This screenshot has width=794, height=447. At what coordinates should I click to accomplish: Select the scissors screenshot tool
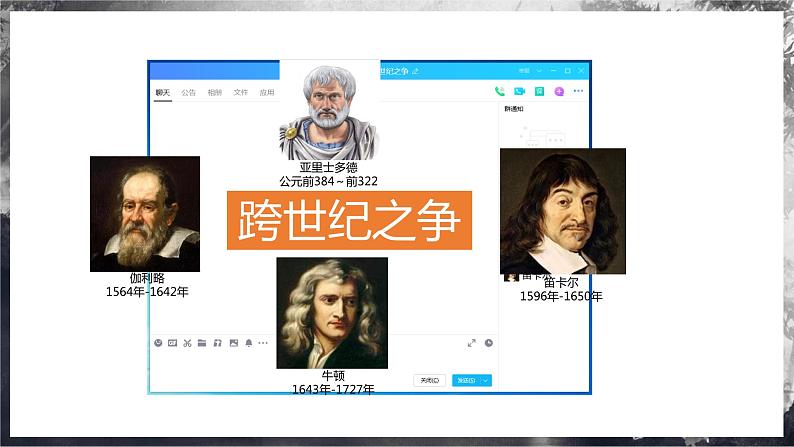click(x=187, y=343)
